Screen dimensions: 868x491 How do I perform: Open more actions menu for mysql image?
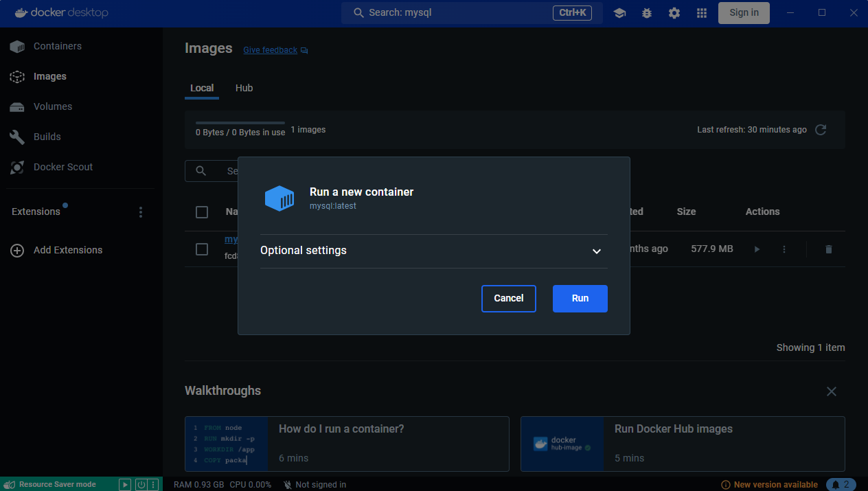[784, 249]
